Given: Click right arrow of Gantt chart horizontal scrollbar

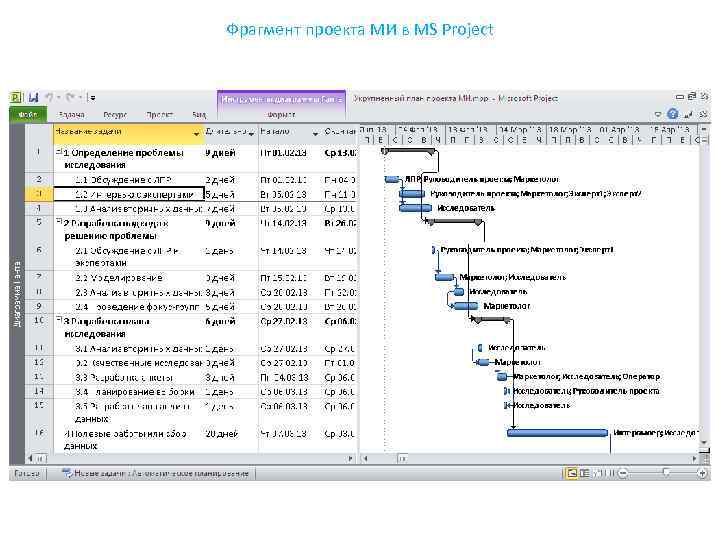Looking at the screenshot, I should (694, 458).
